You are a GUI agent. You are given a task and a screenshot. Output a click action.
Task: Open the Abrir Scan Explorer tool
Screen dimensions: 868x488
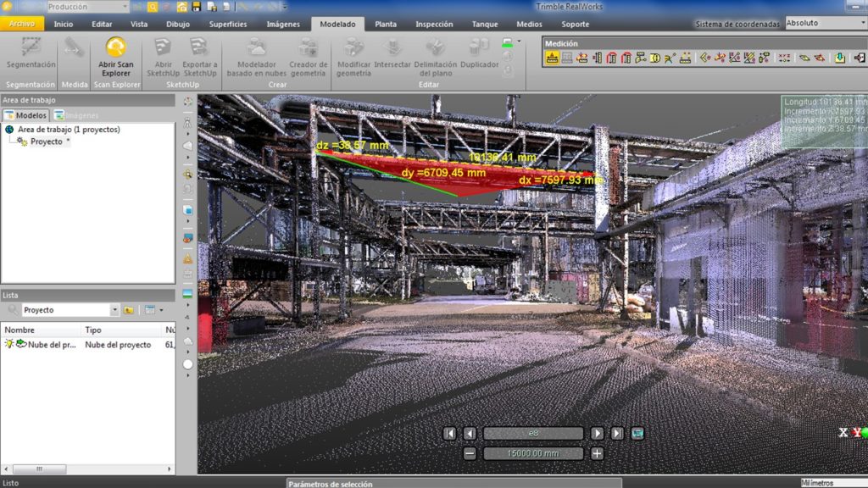[x=115, y=56]
